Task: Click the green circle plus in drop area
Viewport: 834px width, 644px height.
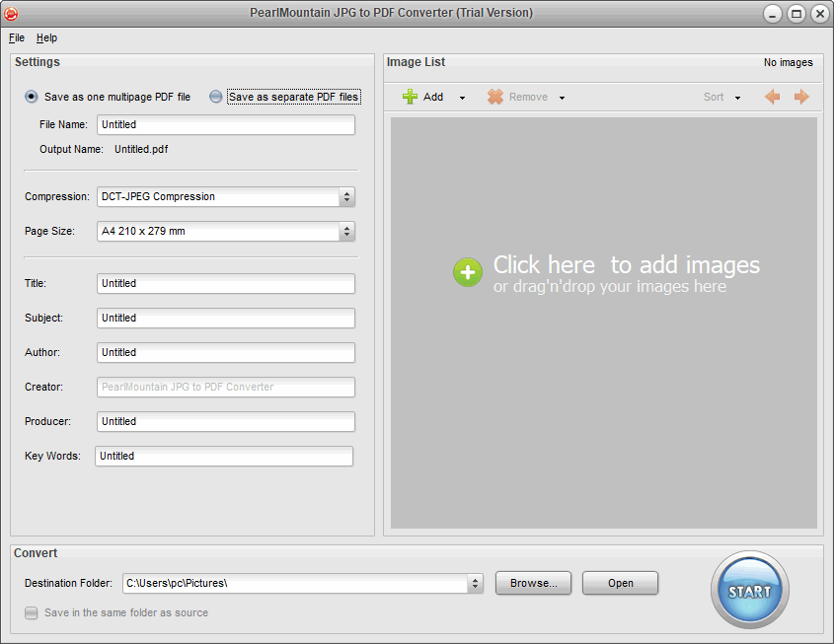Action: (x=468, y=272)
